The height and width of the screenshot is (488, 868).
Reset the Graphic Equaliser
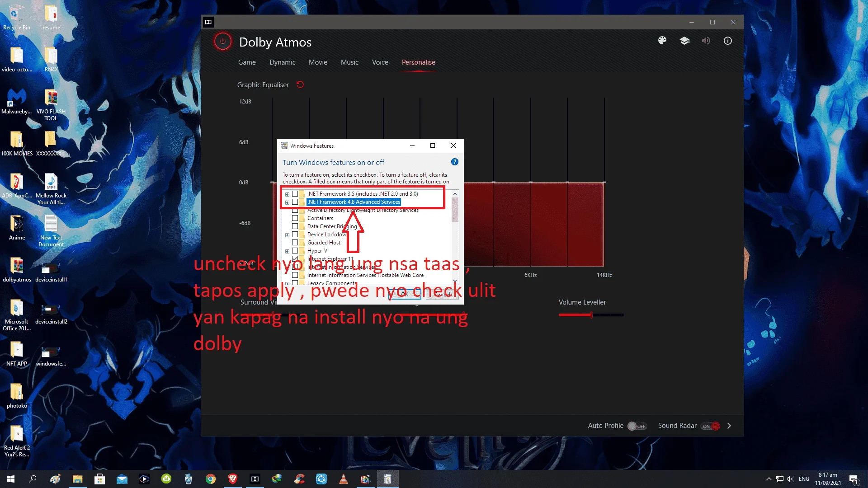[300, 84]
